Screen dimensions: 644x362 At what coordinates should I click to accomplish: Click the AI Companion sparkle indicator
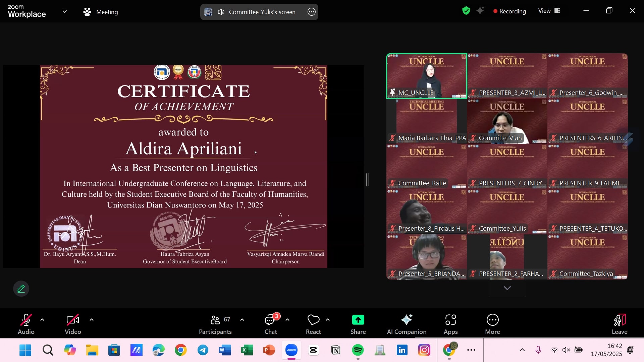(x=480, y=11)
